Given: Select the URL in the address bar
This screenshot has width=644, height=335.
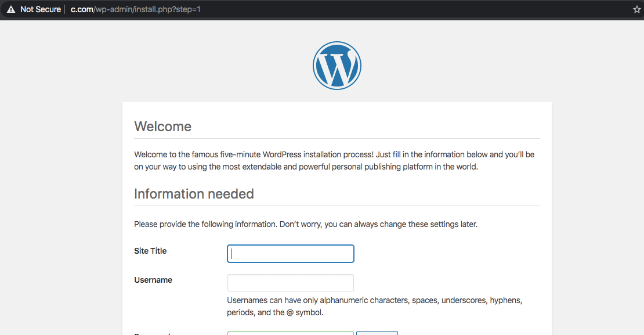Looking at the screenshot, I should tap(136, 9).
